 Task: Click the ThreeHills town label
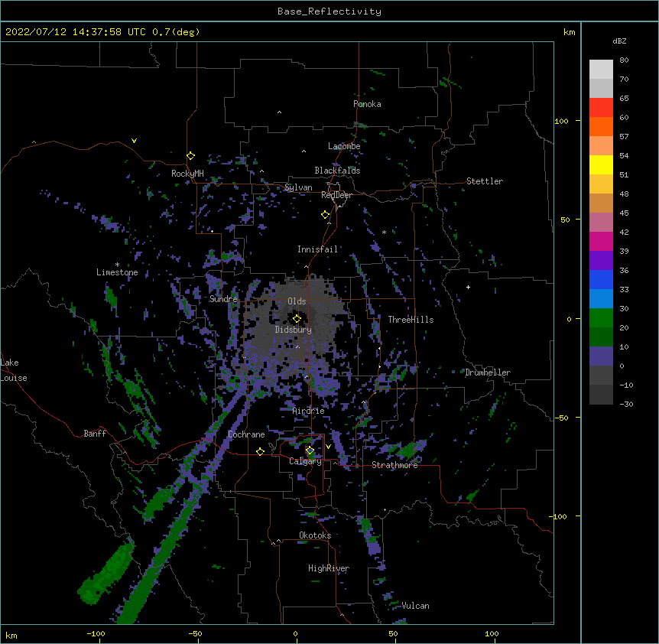tap(411, 320)
